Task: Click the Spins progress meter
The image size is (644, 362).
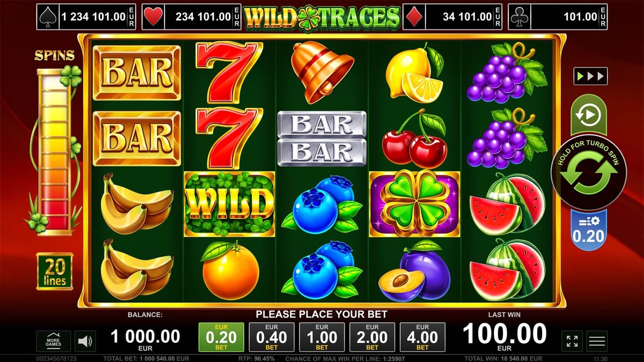Action: coord(54,152)
